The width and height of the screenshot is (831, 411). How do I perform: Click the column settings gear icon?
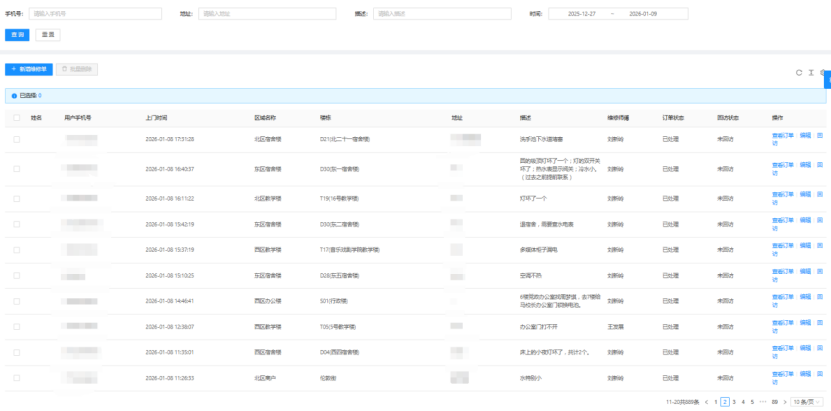[823, 72]
